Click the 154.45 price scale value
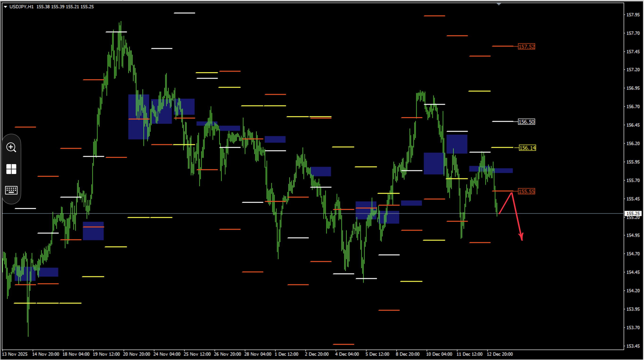Viewport: 644px width, 360px height. (x=633, y=272)
